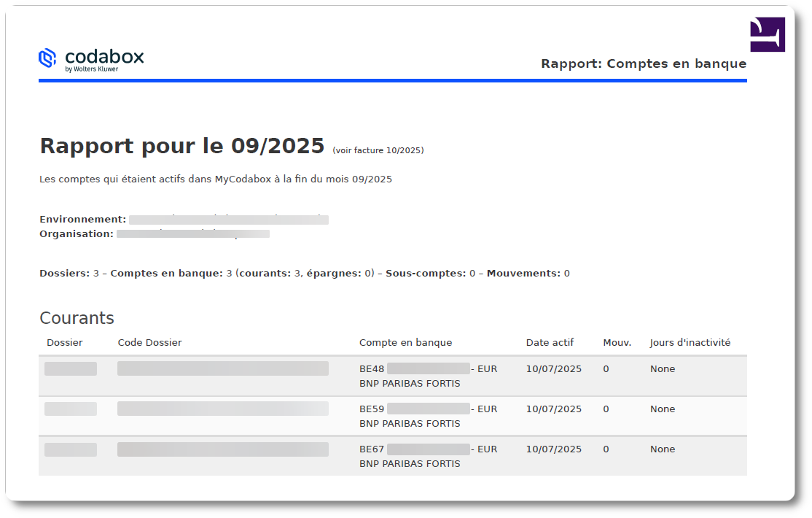Open the 'voir facture 10/2025' link

tap(378, 150)
